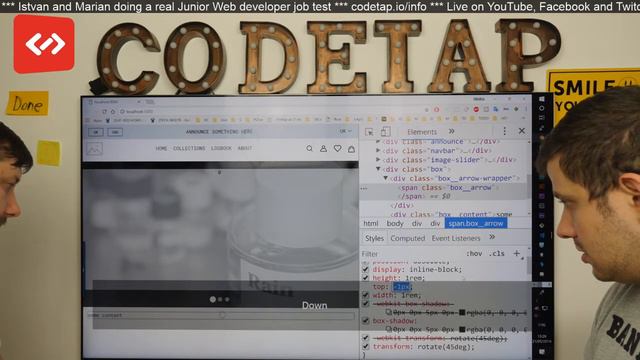Collapse the box__arrow-wrapper div node
The height and width of the screenshot is (360, 640).
(x=385, y=178)
